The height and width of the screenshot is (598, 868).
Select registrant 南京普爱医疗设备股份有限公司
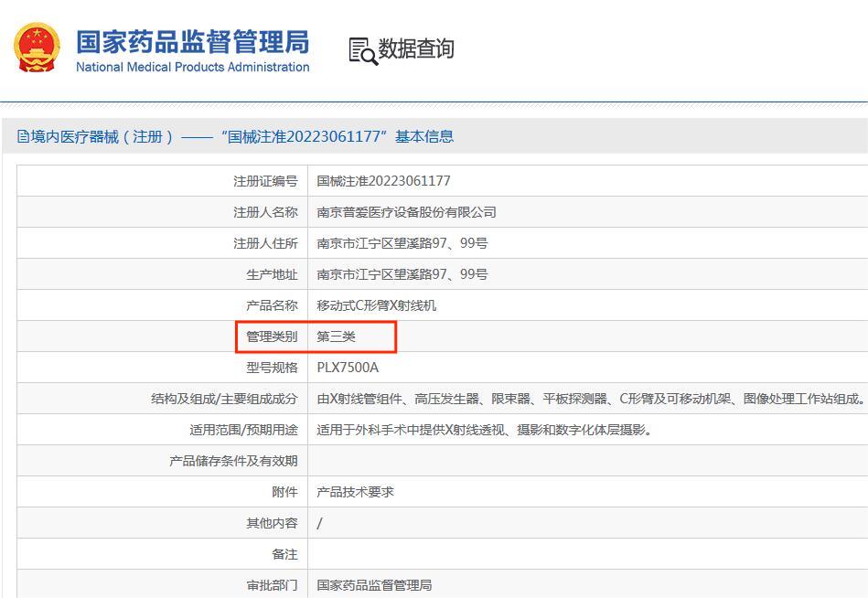(407, 211)
